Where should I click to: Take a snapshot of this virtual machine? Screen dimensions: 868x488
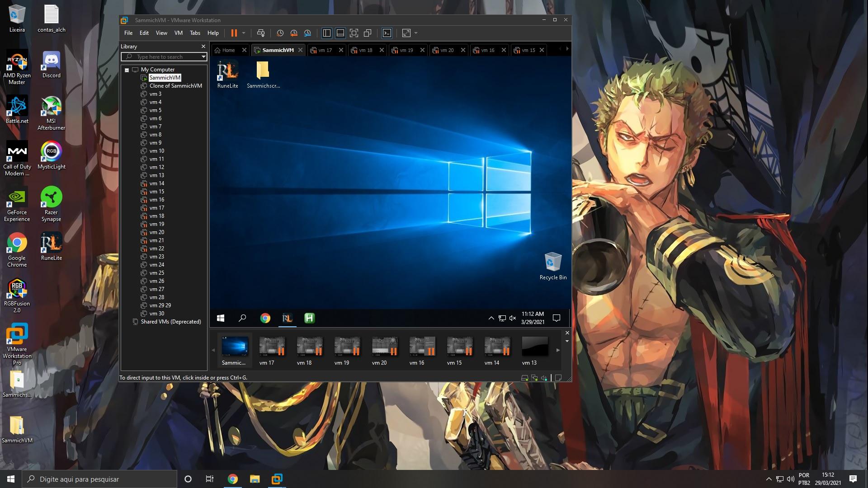[x=280, y=33]
